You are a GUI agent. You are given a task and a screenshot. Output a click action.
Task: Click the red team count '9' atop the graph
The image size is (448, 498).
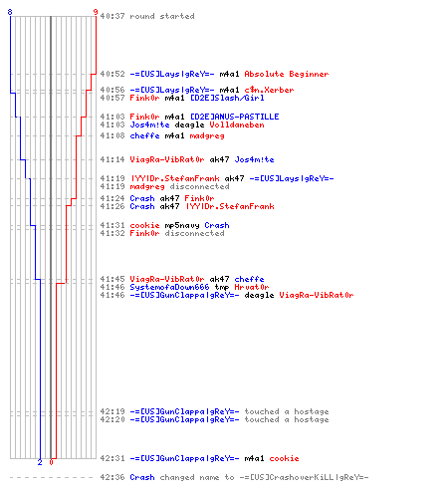pos(96,12)
